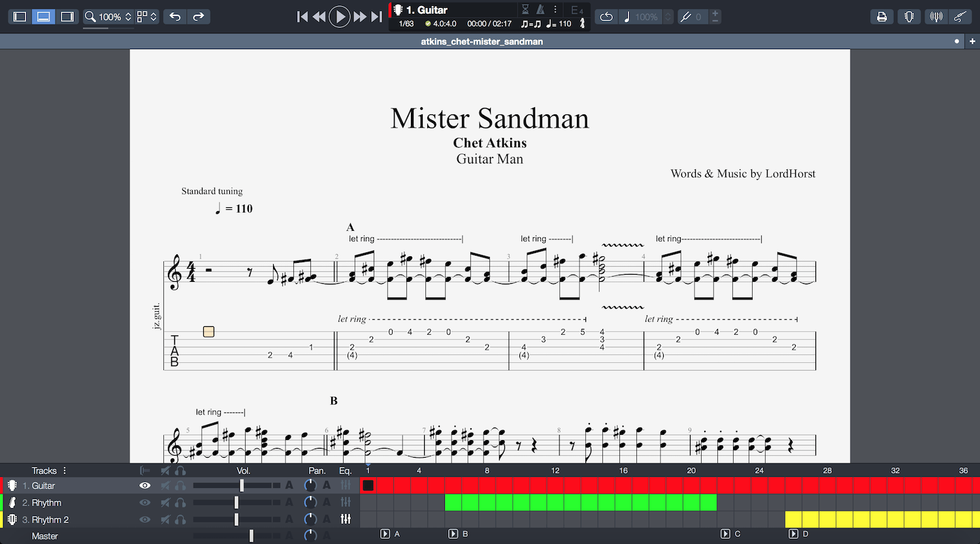Toggle visibility eye of Guitar track
The image size is (980, 544).
click(x=145, y=485)
